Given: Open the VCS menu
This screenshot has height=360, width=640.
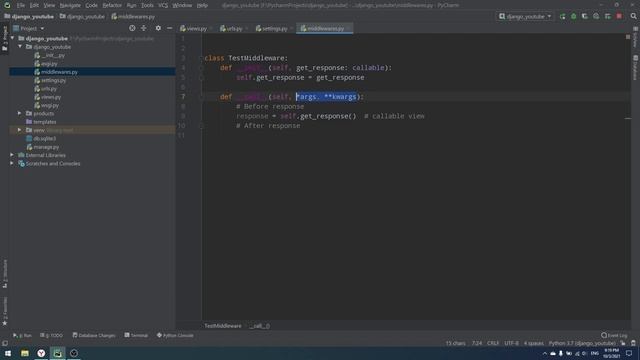Looking at the screenshot, I should (163, 5).
